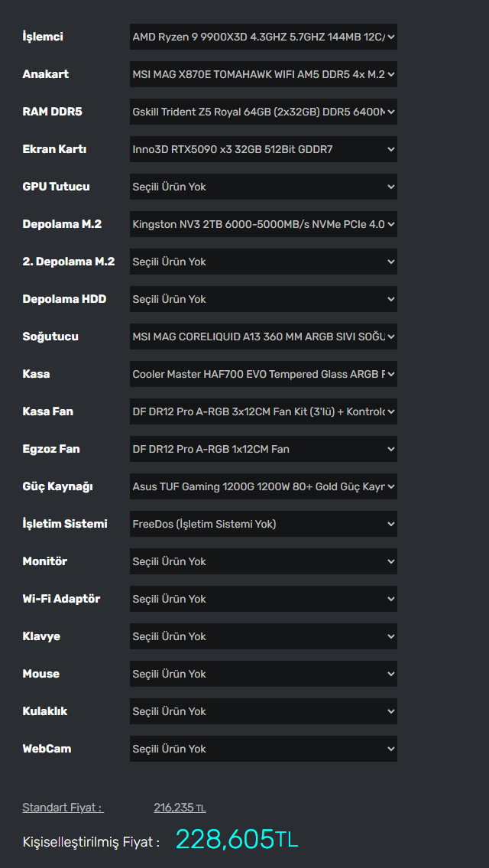The image size is (489, 868).
Task: Expand the Kasa Fan selector
Action: (x=263, y=411)
